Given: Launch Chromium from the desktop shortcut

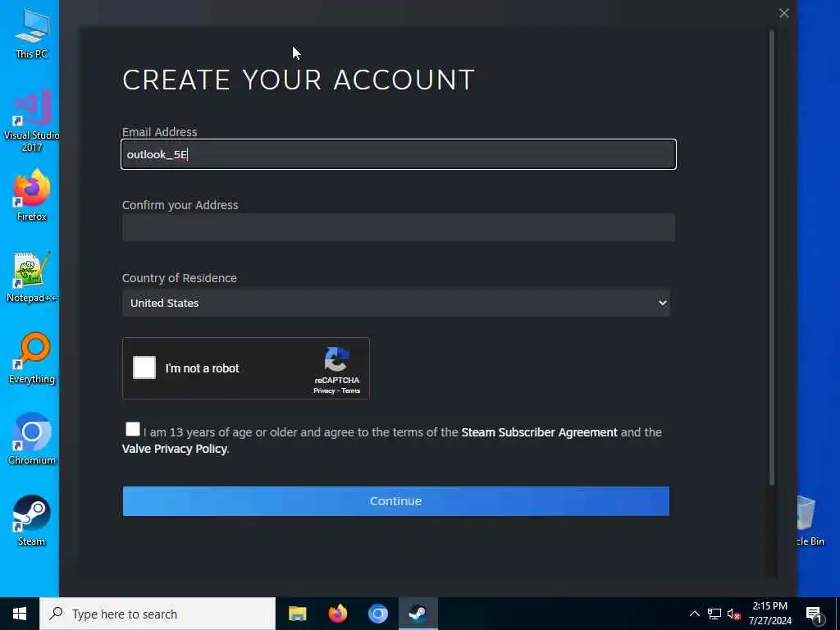Looking at the screenshot, I should [32, 438].
